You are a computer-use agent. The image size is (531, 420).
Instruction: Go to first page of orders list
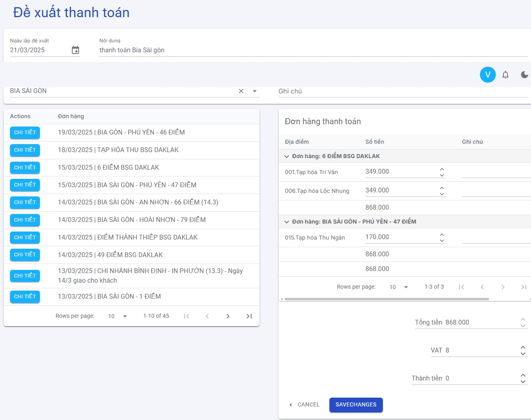186,316
